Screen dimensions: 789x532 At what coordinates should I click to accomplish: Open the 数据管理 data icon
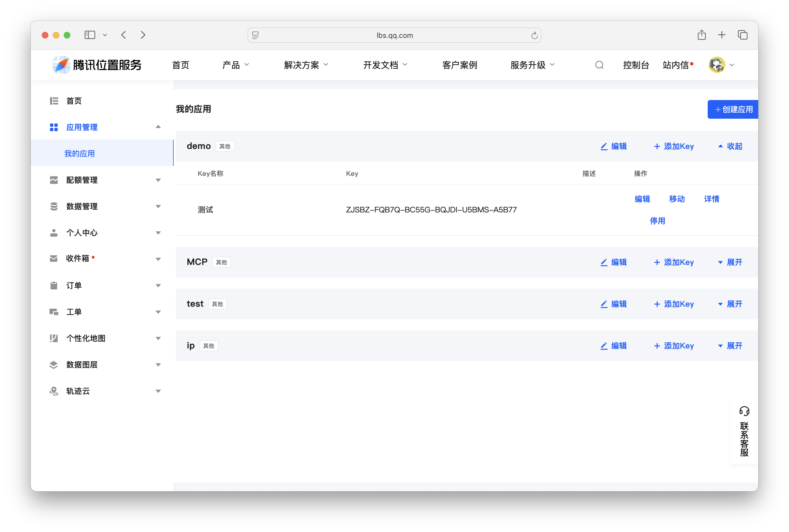pyautogui.click(x=54, y=206)
